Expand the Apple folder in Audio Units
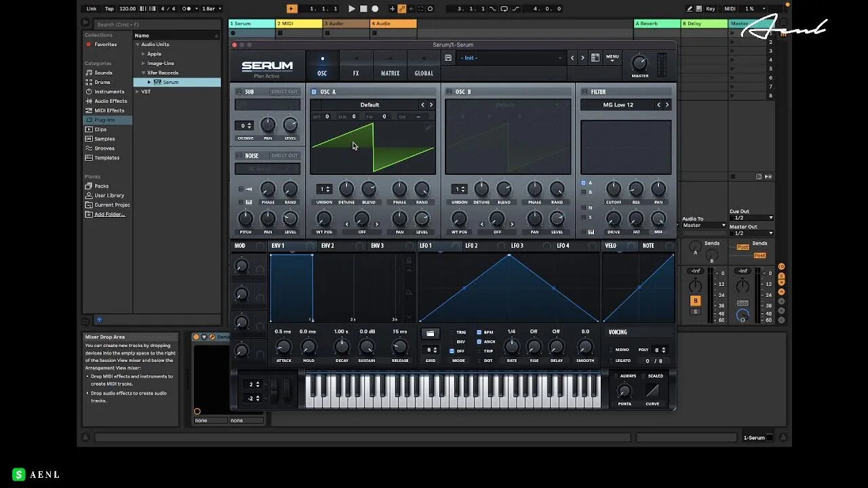Viewport: 868px width, 488px height. pos(143,54)
